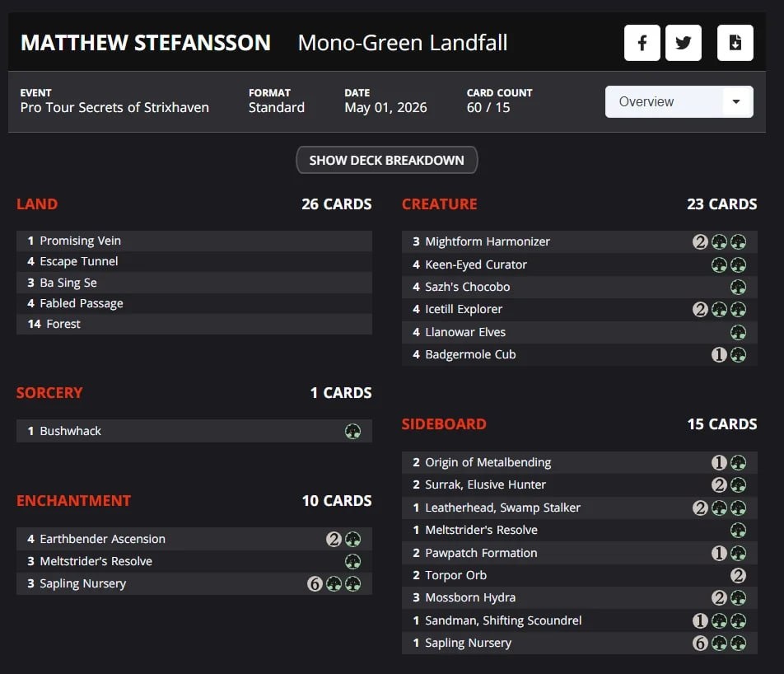
Task: Click Bushwhack's green mana symbol
Action: point(353,431)
